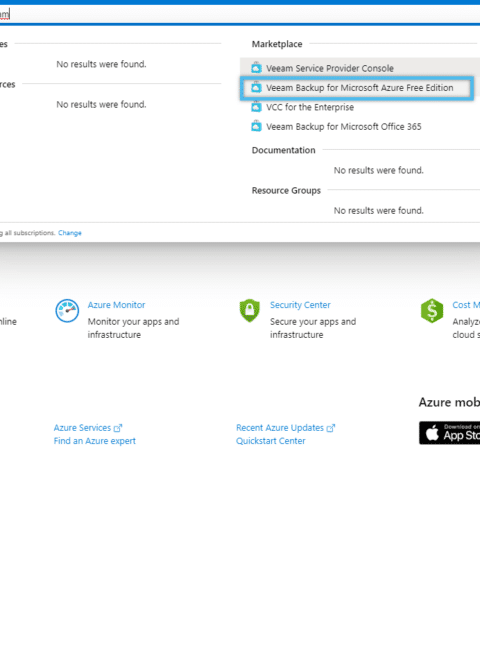Open the Azure Monitor gauge icon
This screenshot has width=480, height=650.
pyautogui.click(x=67, y=310)
